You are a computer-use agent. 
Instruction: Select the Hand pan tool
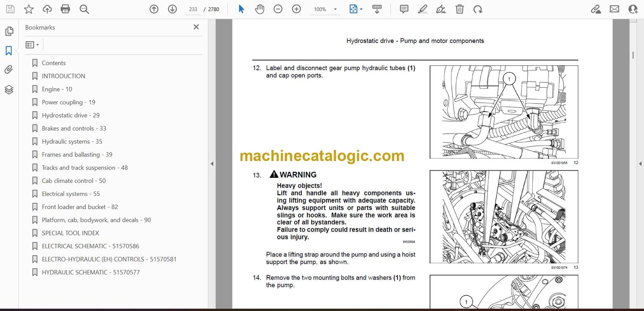259,9
